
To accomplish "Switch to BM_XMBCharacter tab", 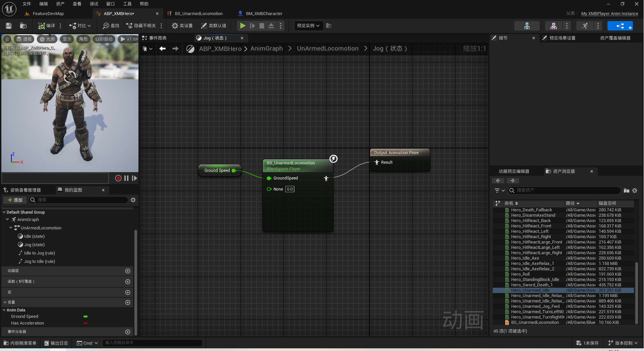I will [264, 14].
